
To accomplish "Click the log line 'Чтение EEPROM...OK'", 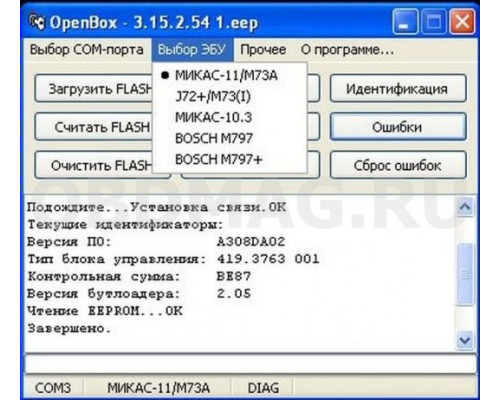I will [x=105, y=311].
